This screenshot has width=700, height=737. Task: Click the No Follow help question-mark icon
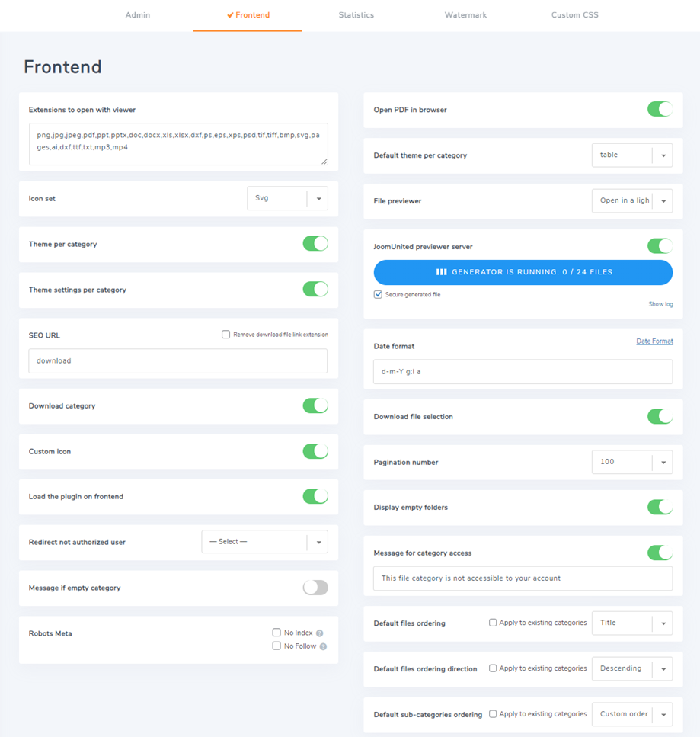pyautogui.click(x=323, y=646)
